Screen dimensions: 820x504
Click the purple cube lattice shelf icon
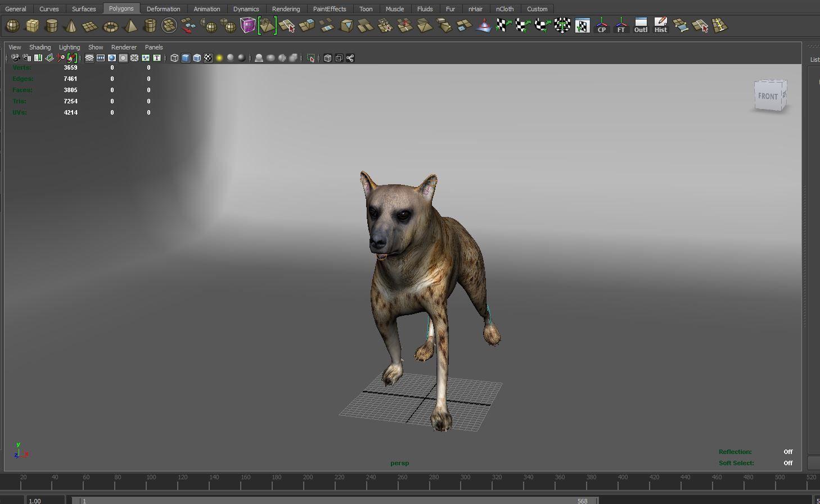[x=247, y=26]
